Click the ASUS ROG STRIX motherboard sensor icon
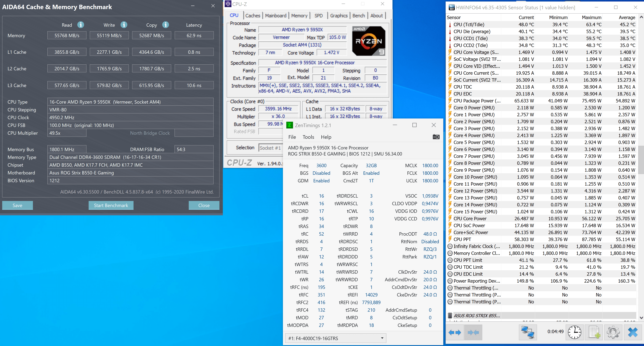Image resolution: width=644 pixels, height=346 pixels. click(x=450, y=315)
